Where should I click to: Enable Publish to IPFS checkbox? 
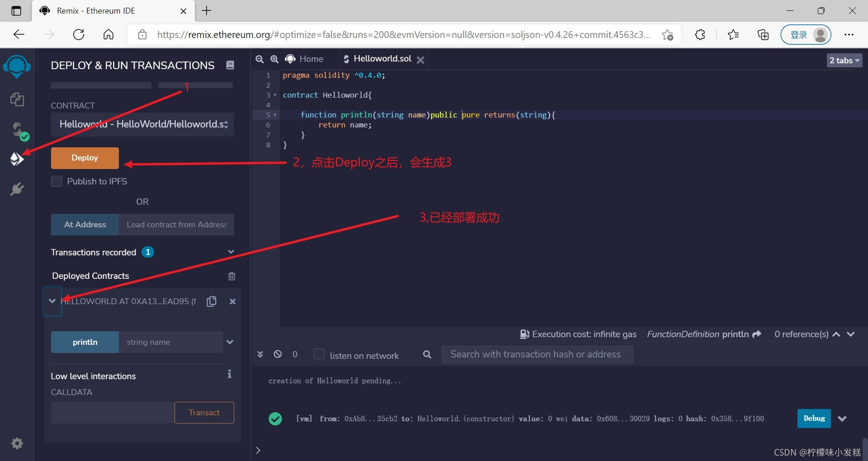[x=57, y=181]
